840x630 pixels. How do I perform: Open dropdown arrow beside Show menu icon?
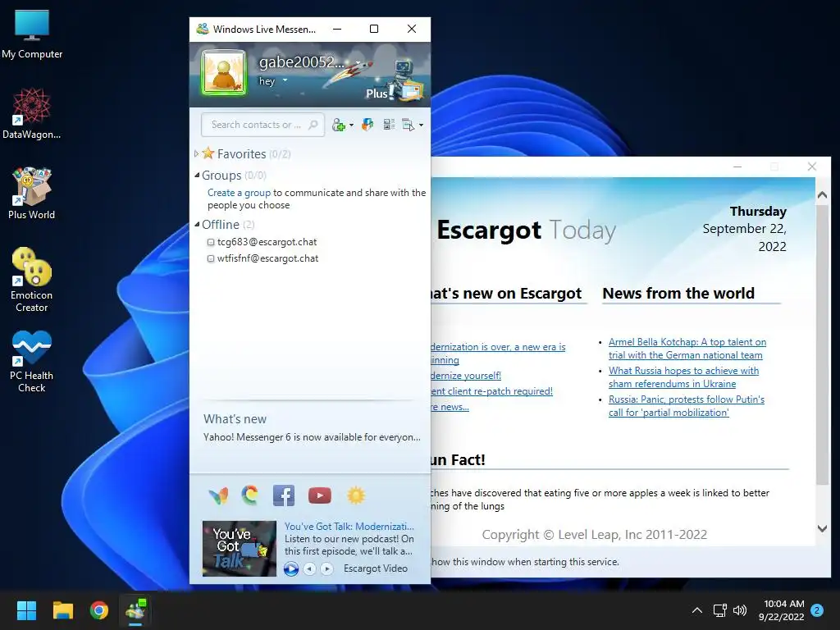[x=421, y=126]
